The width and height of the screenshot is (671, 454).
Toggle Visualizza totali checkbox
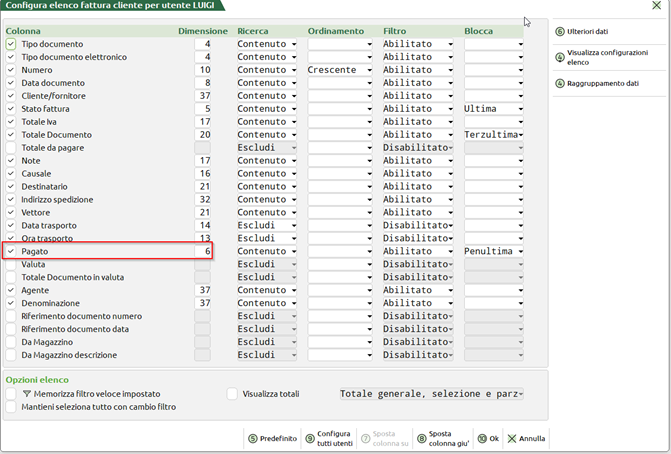click(233, 394)
